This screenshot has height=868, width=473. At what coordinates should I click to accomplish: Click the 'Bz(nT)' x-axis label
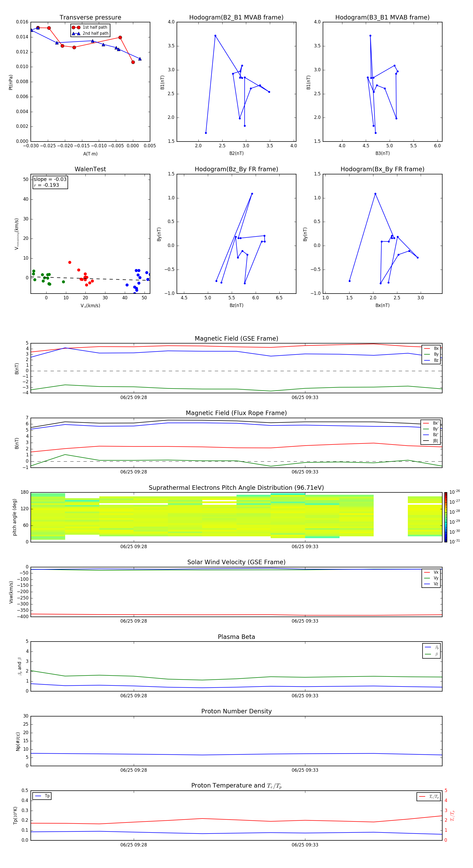236,305
